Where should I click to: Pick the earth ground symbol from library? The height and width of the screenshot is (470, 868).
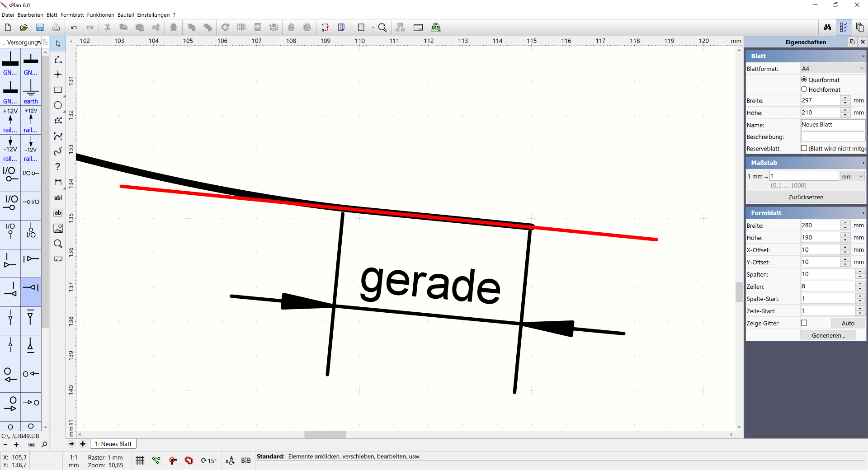click(x=31, y=91)
